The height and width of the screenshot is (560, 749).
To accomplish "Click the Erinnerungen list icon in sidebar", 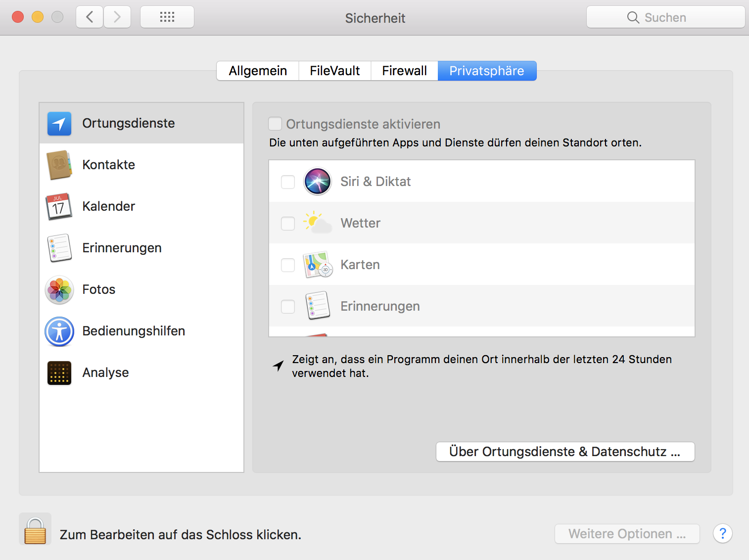I will click(x=59, y=248).
